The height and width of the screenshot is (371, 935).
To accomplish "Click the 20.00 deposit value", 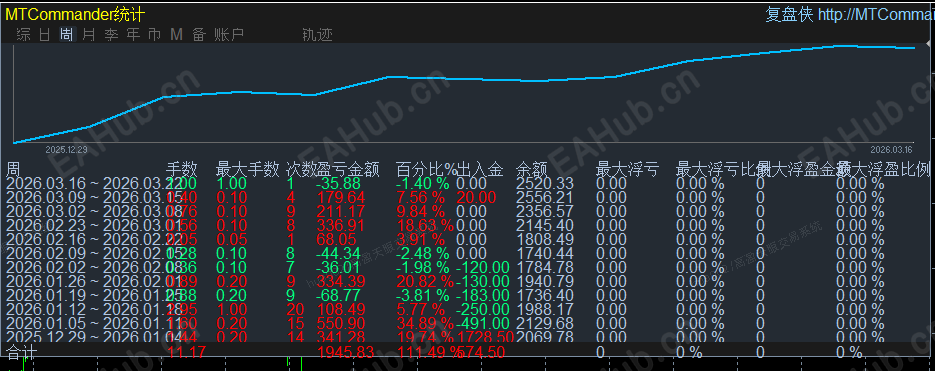I will tap(476, 197).
